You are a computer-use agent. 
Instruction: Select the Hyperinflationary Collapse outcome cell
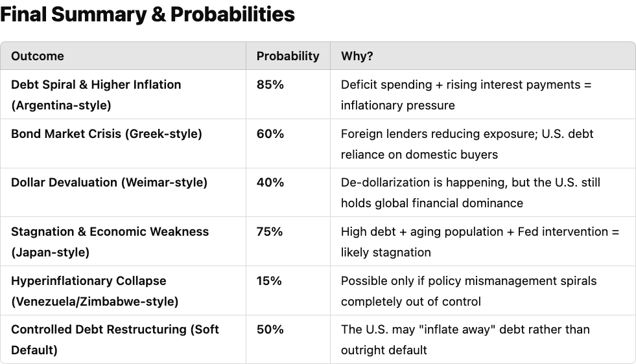pyautogui.click(x=95, y=291)
